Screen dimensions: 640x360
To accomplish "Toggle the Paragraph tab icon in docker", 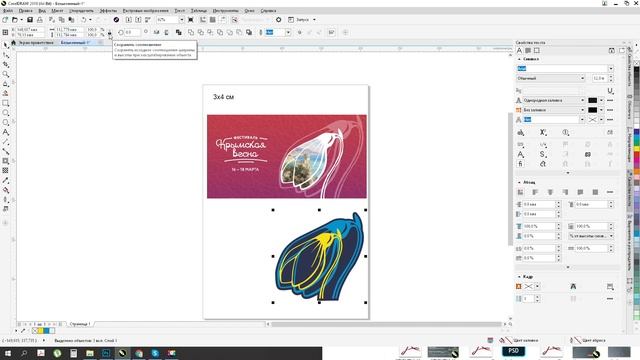I will (528, 51).
